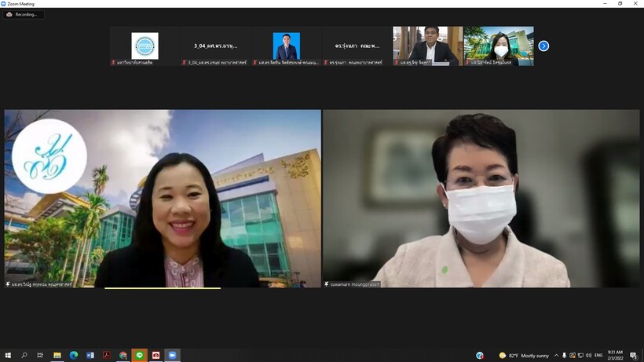
Task: Select thumbnail of man in blue suit
Action: 286,46
